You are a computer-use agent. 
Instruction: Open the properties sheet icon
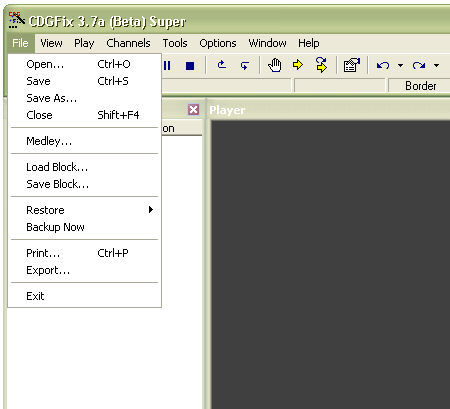(352, 65)
